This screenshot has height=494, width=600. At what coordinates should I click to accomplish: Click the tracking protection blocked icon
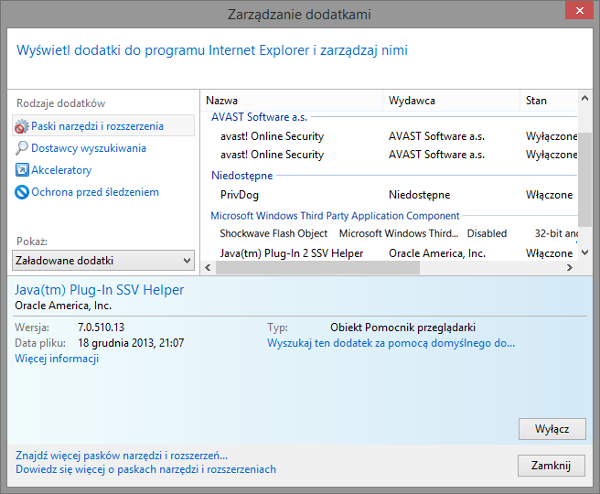tap(22, 192)
